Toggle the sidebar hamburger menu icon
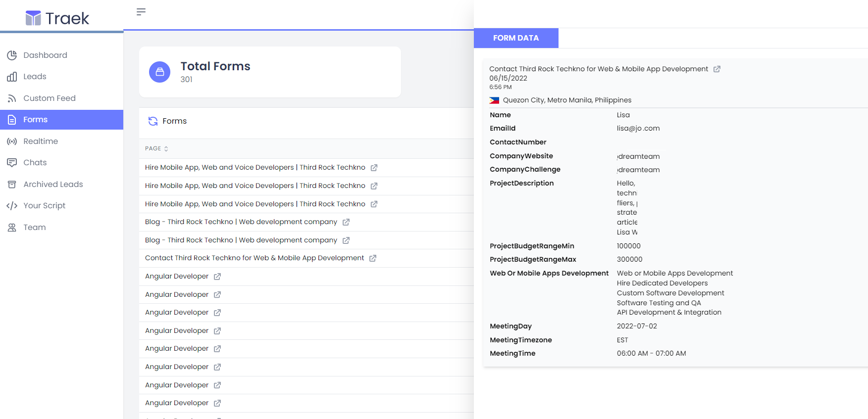 click(x=141, y=12)
